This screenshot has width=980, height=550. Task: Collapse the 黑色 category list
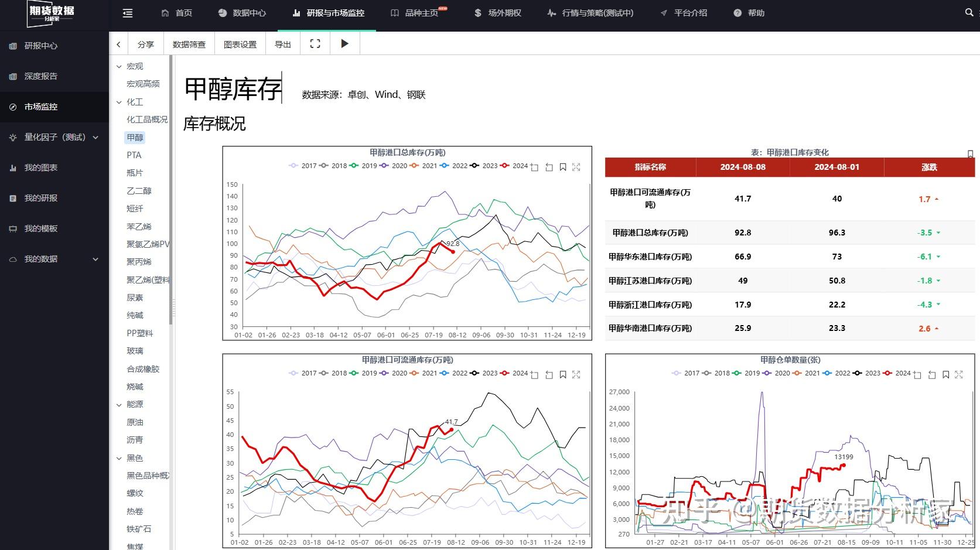[133, 458]
